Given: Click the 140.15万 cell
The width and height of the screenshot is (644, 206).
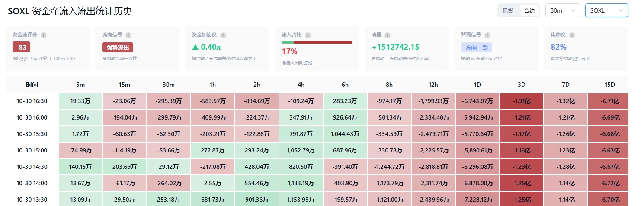Looking at the screenshot, I should pyautogui.click(x=80, y=167).
